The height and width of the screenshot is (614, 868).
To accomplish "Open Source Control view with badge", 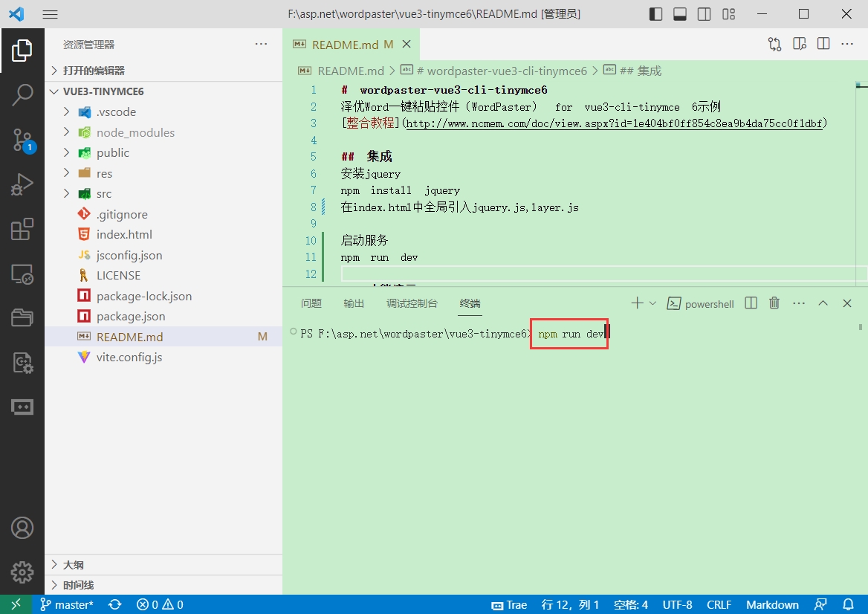I will (22, 139).
